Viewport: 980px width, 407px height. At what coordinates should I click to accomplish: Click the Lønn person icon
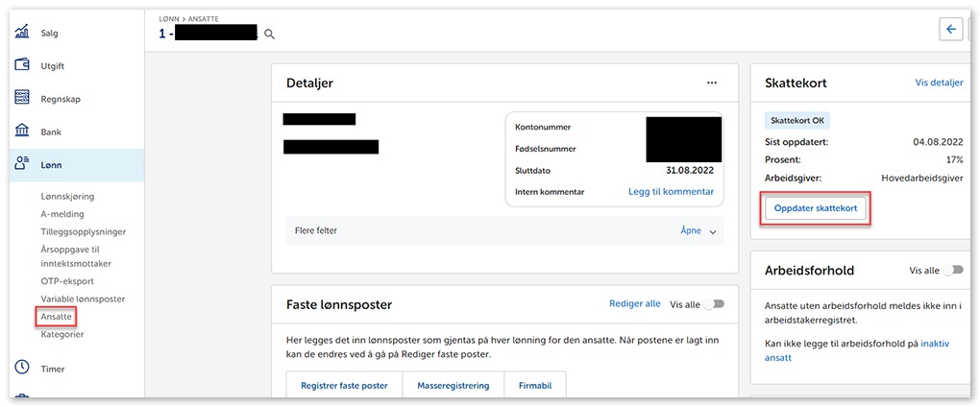point(22,165)
